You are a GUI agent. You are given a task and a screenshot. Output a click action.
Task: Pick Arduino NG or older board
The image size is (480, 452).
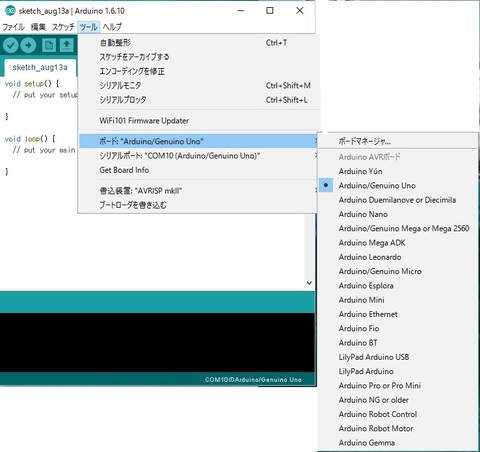click(398, 400)
